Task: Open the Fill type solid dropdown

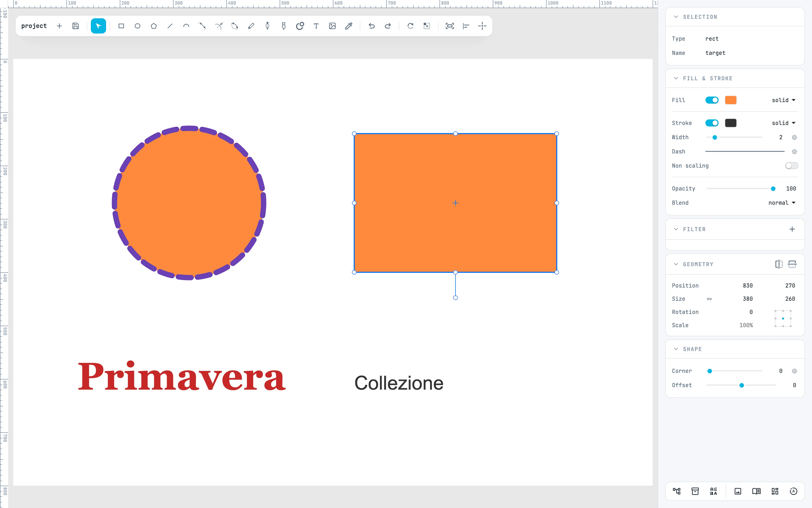Action: click(784, 100)
